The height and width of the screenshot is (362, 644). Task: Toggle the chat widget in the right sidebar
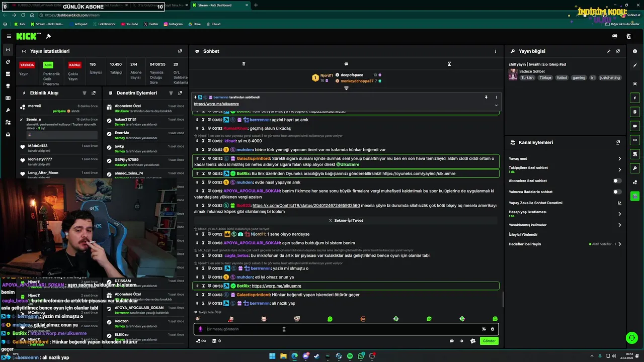tap(635, 126)
